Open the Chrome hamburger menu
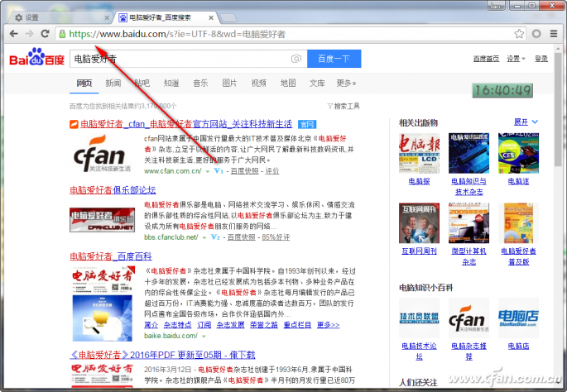The width and height of the screenshot is (567, 392). [x=554, y=34]
